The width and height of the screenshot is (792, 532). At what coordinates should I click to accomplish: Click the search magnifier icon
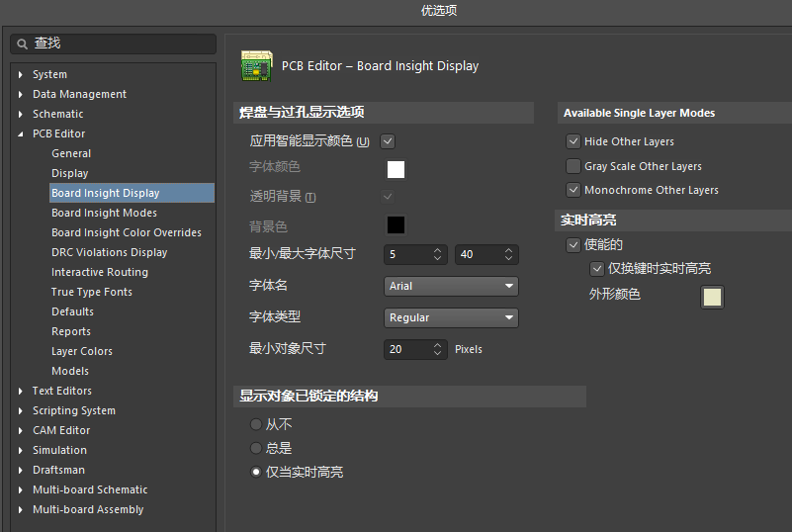22,44
